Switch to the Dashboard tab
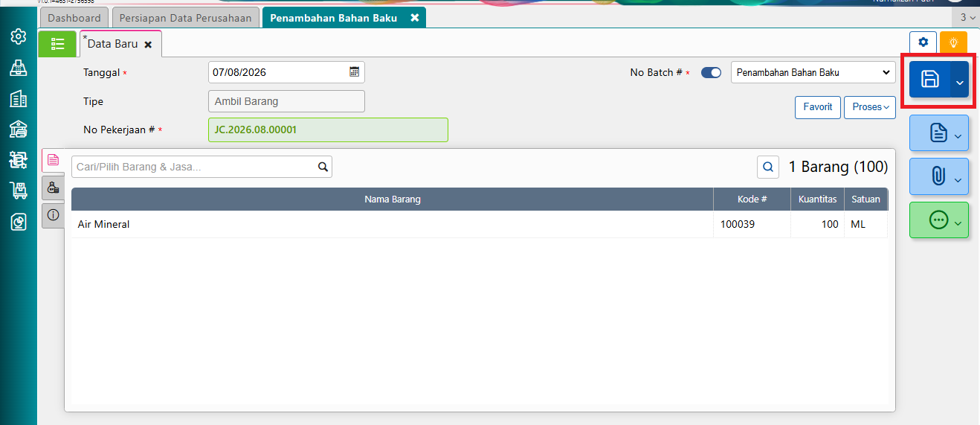 tap(74, 18)
